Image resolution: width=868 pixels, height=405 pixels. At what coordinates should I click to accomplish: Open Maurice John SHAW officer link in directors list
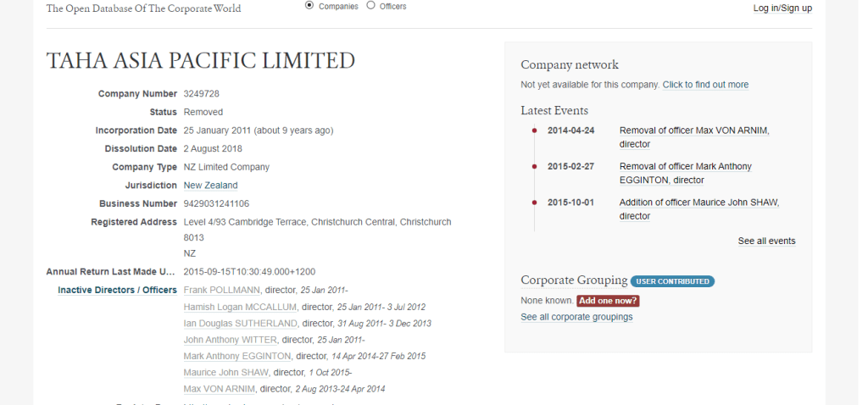(226, 373)
